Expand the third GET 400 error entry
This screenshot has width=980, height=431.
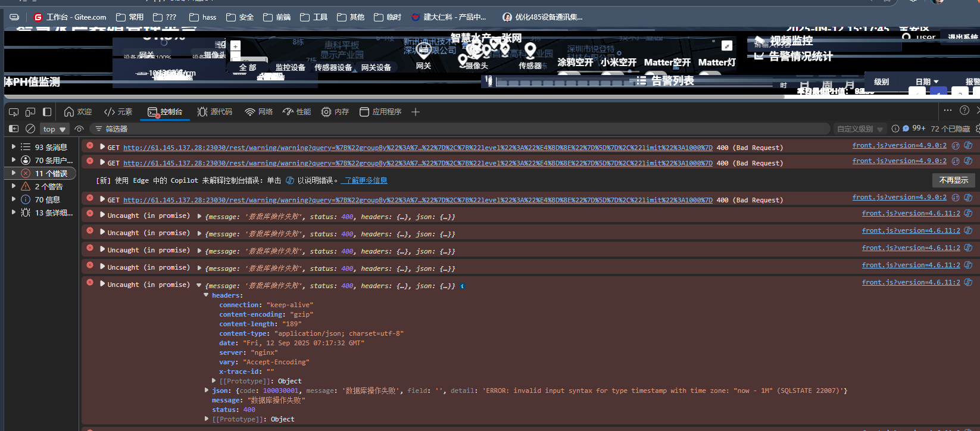click(102, 199)
